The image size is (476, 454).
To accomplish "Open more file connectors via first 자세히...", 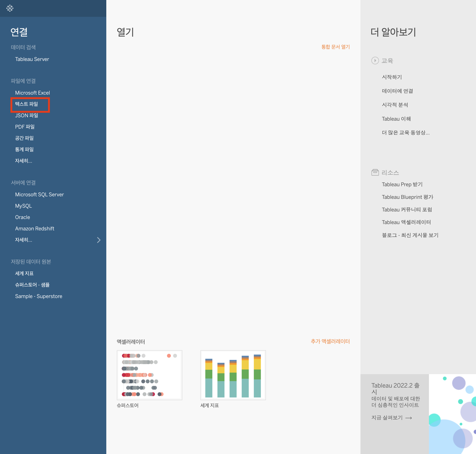I will (24, 161).
